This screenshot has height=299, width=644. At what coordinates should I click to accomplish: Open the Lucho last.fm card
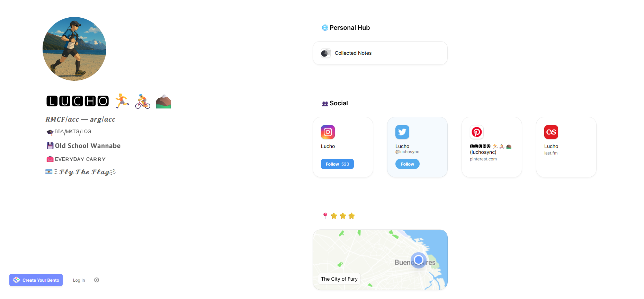[x=566, y=147]
